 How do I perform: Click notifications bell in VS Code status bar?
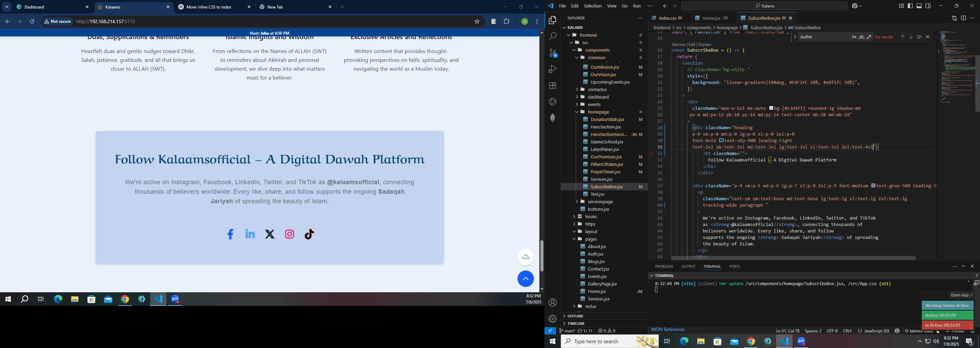click(x=973, y=331)
